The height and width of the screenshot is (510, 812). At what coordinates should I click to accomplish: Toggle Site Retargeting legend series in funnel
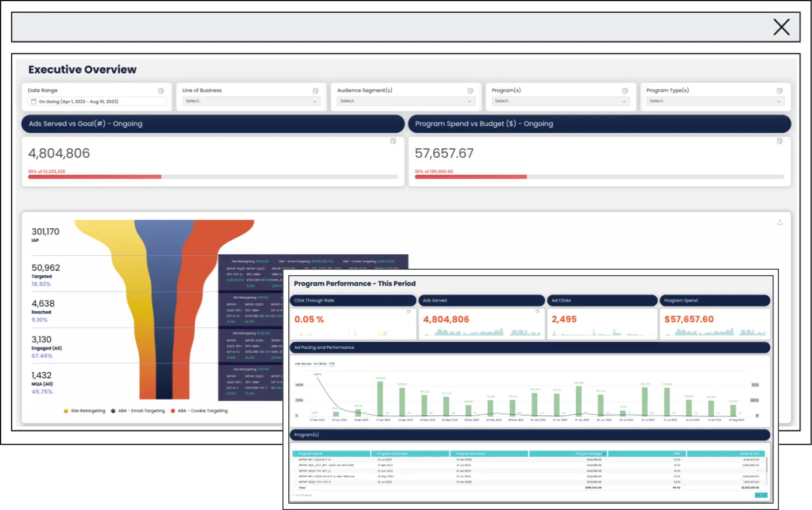point(85,411)
